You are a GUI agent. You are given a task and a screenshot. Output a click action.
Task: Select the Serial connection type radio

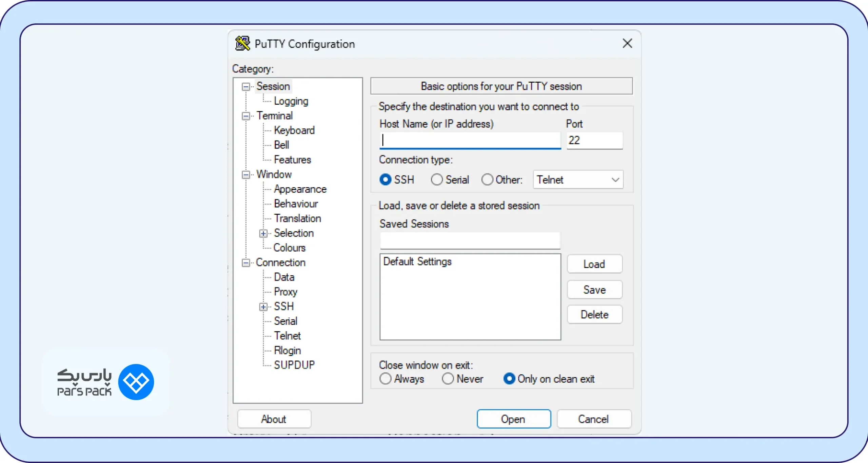click(x=437, y=180)
